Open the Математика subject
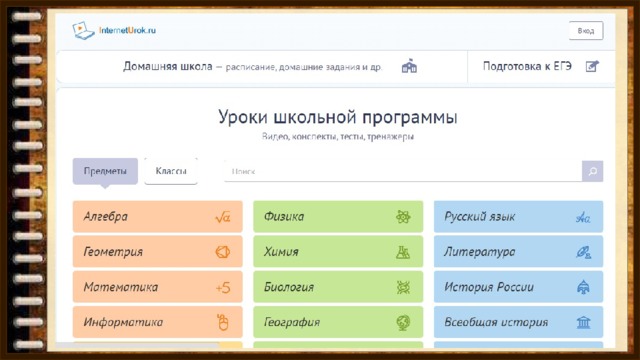640x360 pixels. pos(158,287)
